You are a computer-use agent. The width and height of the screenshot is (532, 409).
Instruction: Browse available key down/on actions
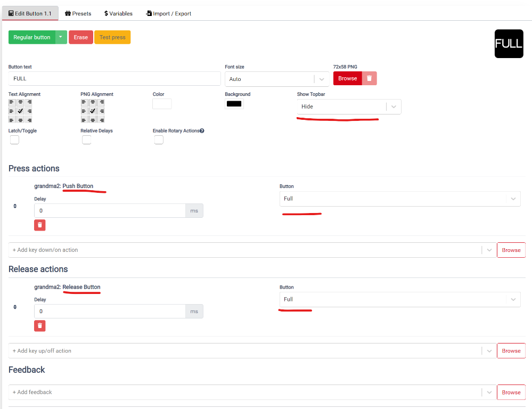tap(511, 250)
